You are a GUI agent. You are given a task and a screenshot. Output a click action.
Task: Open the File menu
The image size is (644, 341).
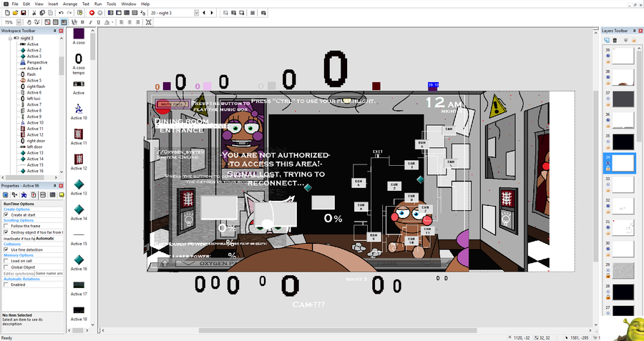click(15, 4)
